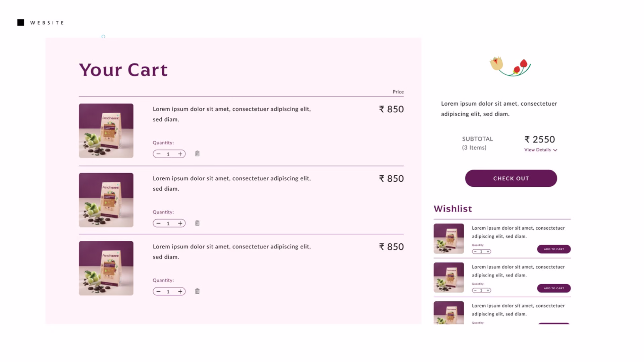Add second wishlist item to cart
The width and height of the screenshot is (644, 362).
point(554,288)
